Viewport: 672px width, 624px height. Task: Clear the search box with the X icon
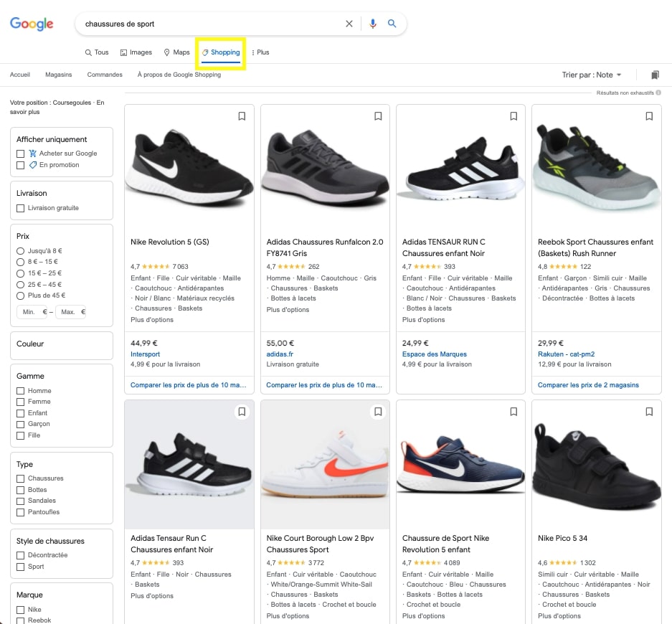(349, 24)
